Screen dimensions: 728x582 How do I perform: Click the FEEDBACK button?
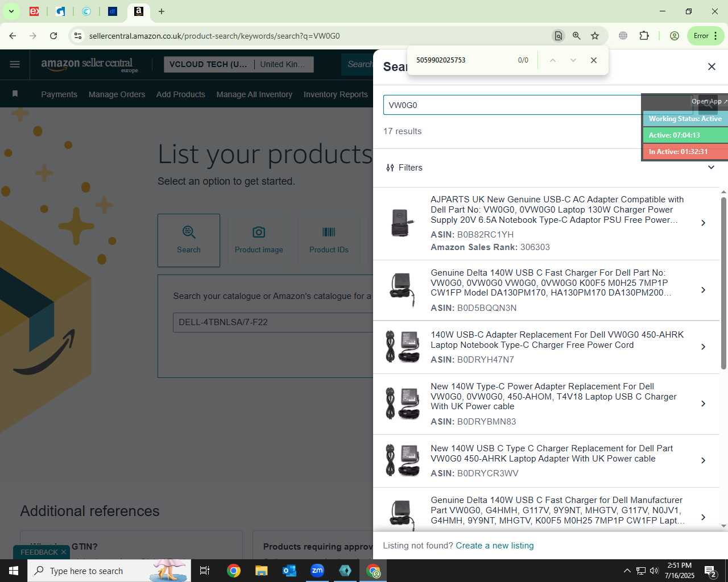tap(39, 552)
